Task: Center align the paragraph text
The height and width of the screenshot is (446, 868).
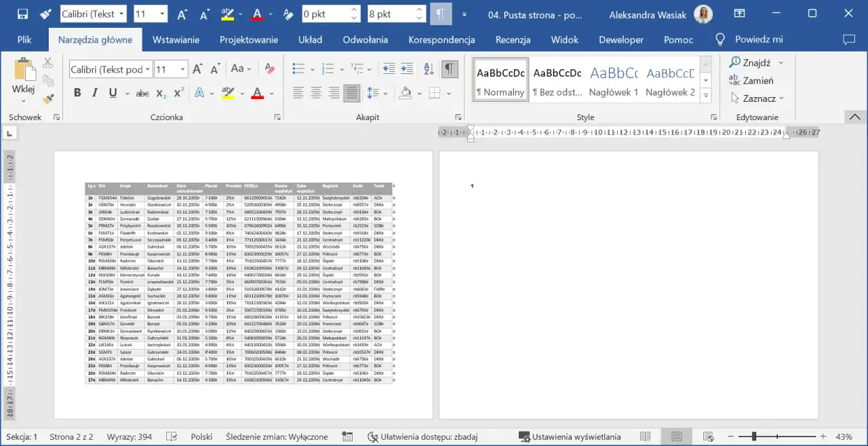Action: click(x=316, y=93)
